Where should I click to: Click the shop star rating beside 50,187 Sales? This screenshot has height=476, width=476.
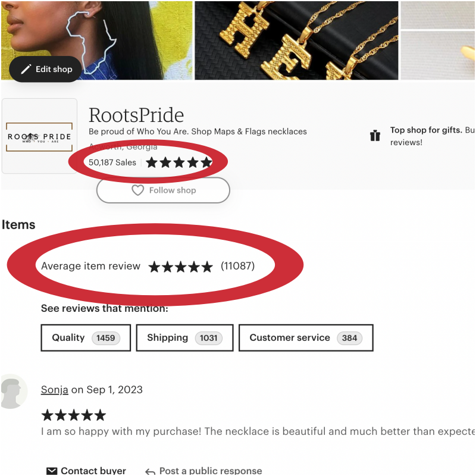[x=179, y=162]
